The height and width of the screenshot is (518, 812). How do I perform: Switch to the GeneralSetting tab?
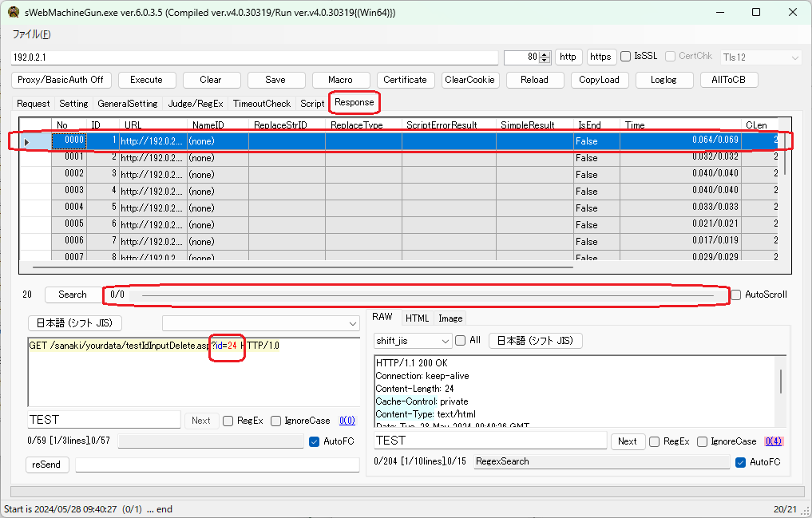point(128,104)
